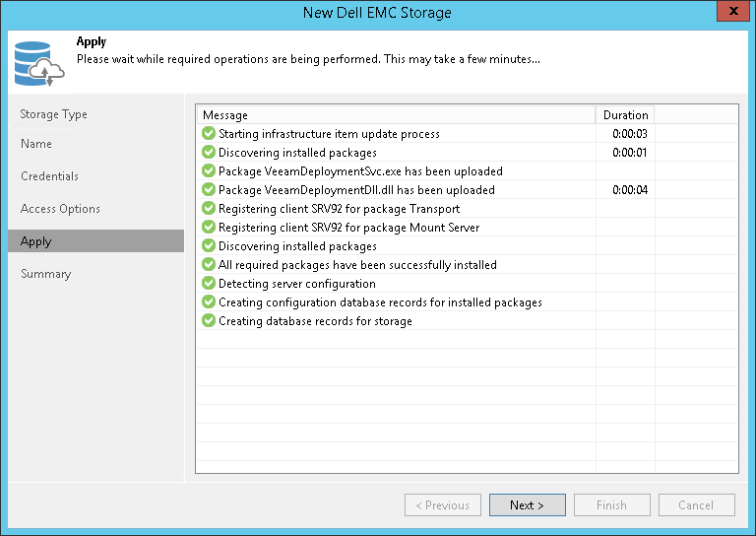Open the Credentials step
Viewport: 756px width, 536px height.
tap(49, 176)
